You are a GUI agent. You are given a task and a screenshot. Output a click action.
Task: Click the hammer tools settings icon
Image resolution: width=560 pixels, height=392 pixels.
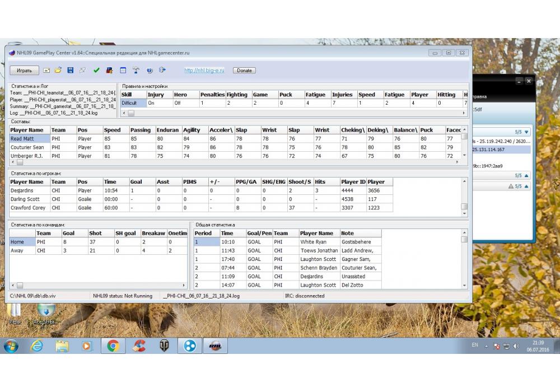click(136, 71)
